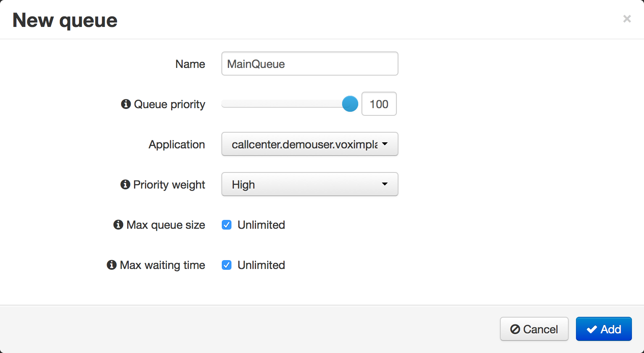Open the Application dropdown
The image size is (644, 353).
310,144
